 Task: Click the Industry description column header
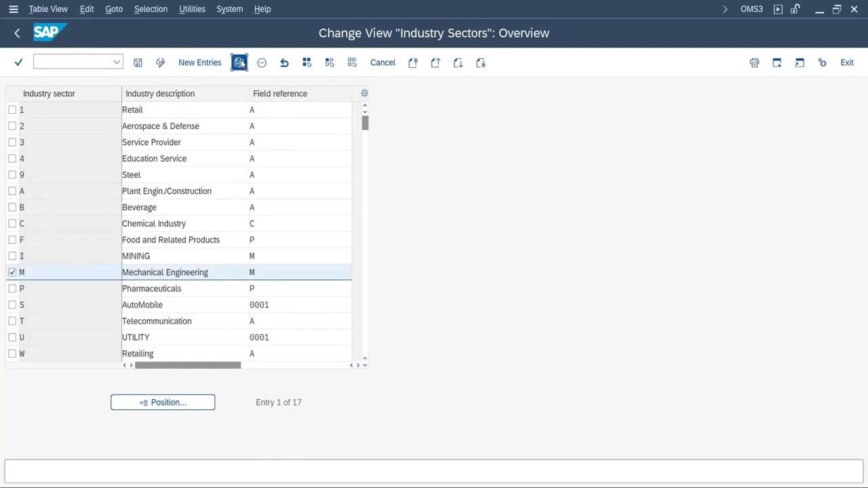point(186,94)
